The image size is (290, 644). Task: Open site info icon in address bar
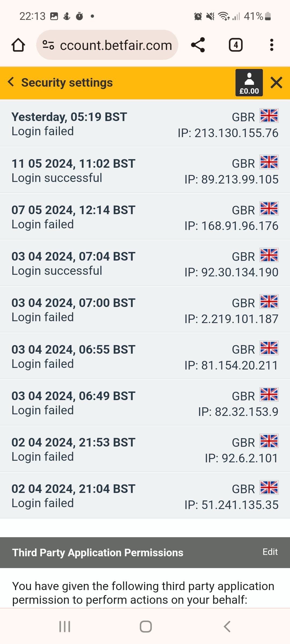(48, 45)
